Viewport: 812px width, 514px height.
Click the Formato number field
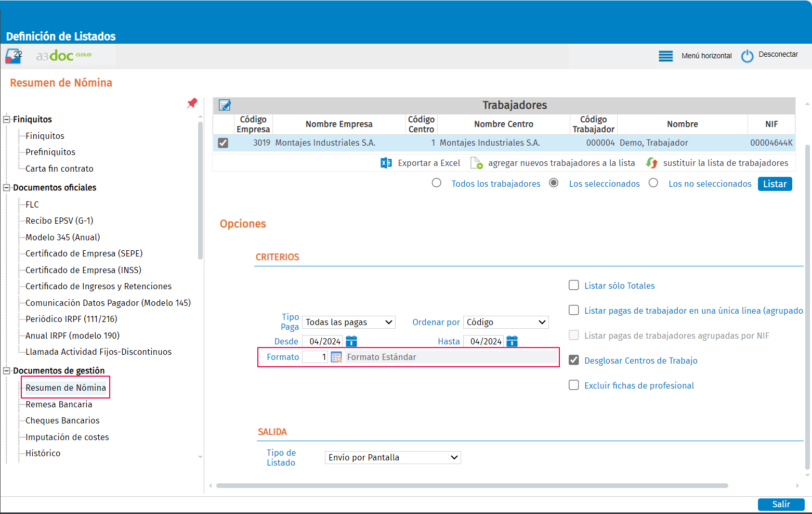coord(315,357)
